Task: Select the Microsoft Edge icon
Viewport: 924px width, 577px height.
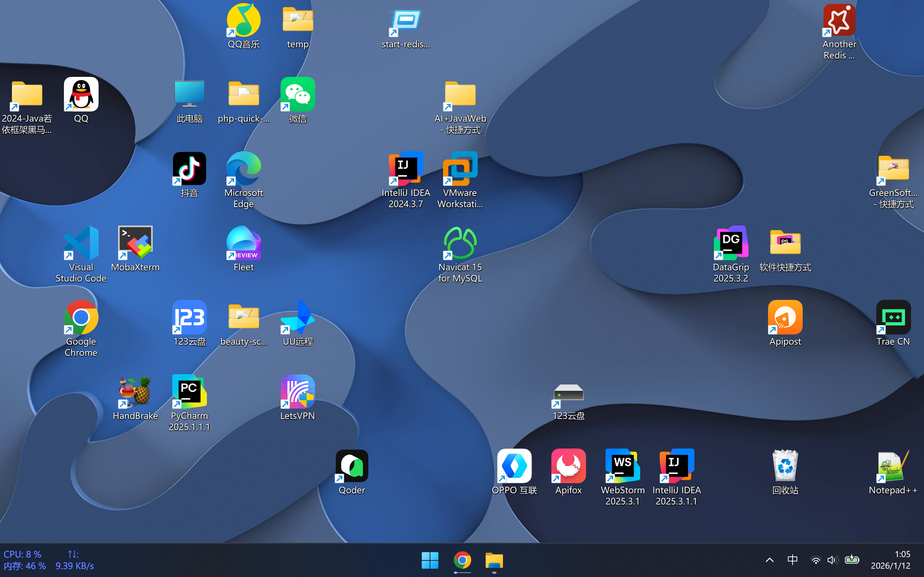Action: (x=244, y=169)
